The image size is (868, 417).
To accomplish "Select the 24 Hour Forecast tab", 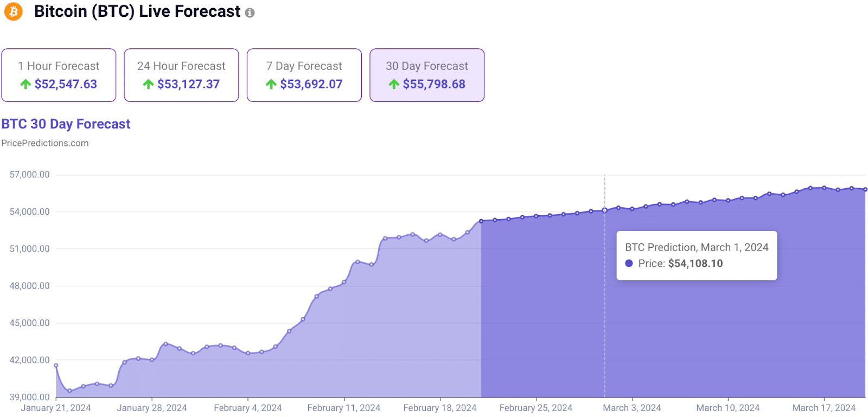I will pos(181,75).
